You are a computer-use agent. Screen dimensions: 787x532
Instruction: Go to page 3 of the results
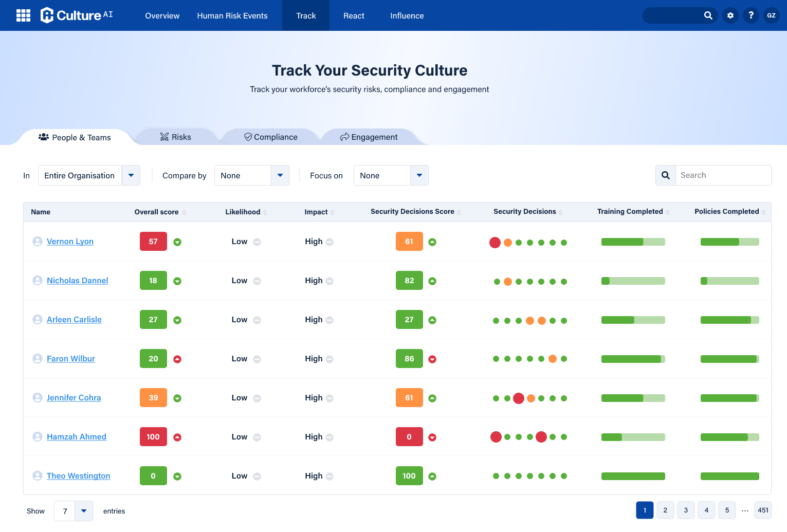tap(686, 510)
